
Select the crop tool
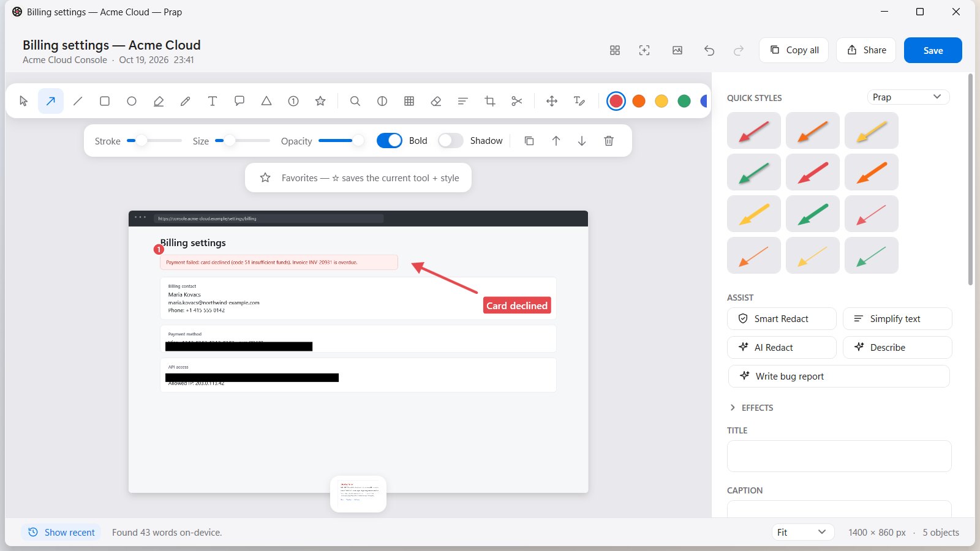coord(490,101)
